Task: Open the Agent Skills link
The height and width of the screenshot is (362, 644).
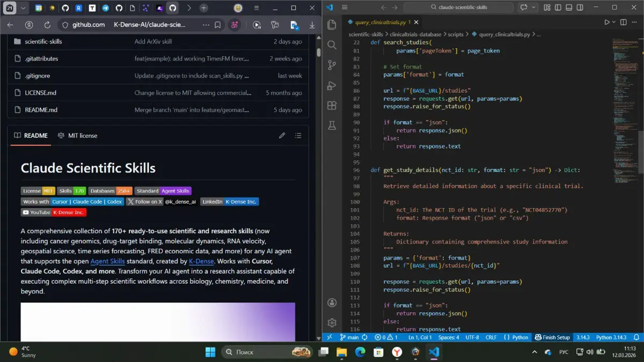Action: coord(107,261)
